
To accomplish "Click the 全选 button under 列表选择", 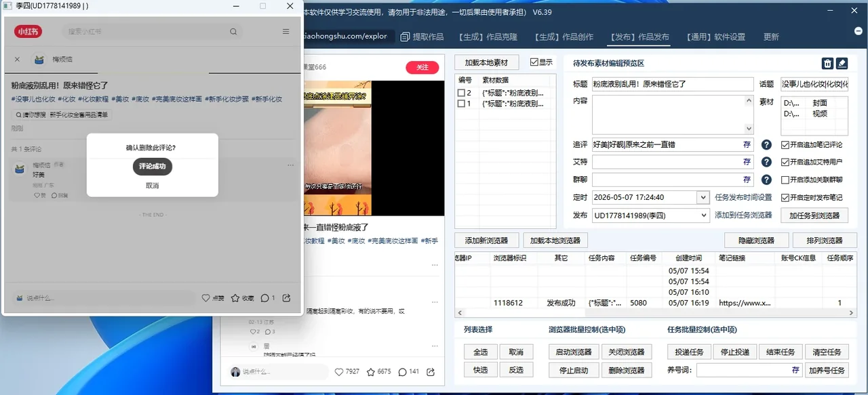I will tap(480, 352).
